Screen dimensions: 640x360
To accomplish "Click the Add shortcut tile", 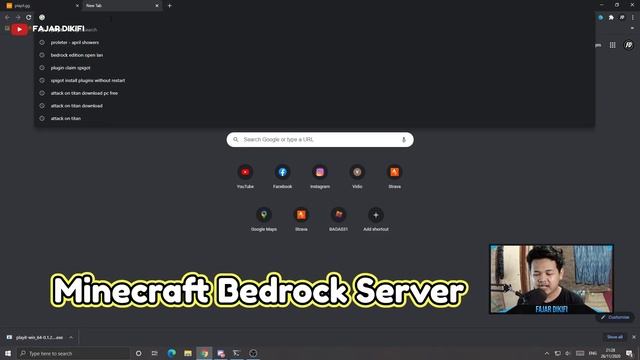I will [376, 219].
